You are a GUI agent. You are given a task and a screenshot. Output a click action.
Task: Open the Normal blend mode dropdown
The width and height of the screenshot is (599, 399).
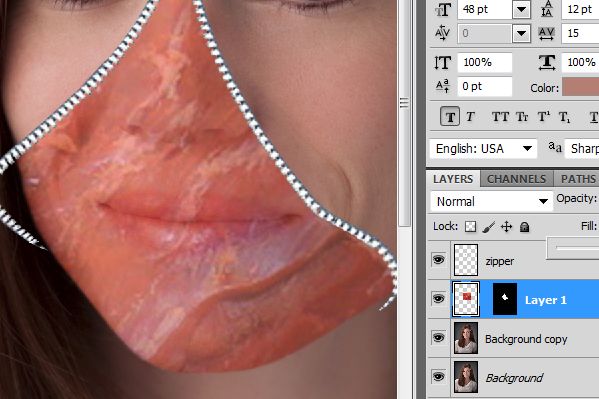pos(492,201)
